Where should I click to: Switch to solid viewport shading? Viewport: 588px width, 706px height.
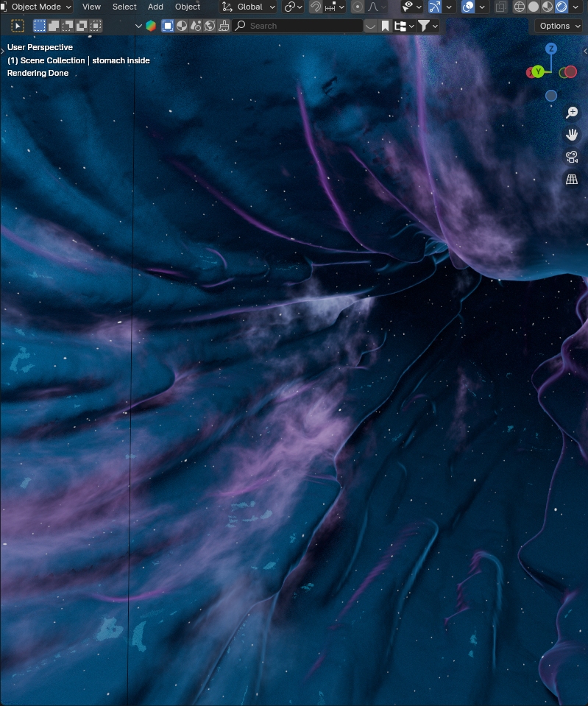coord(534,7)
